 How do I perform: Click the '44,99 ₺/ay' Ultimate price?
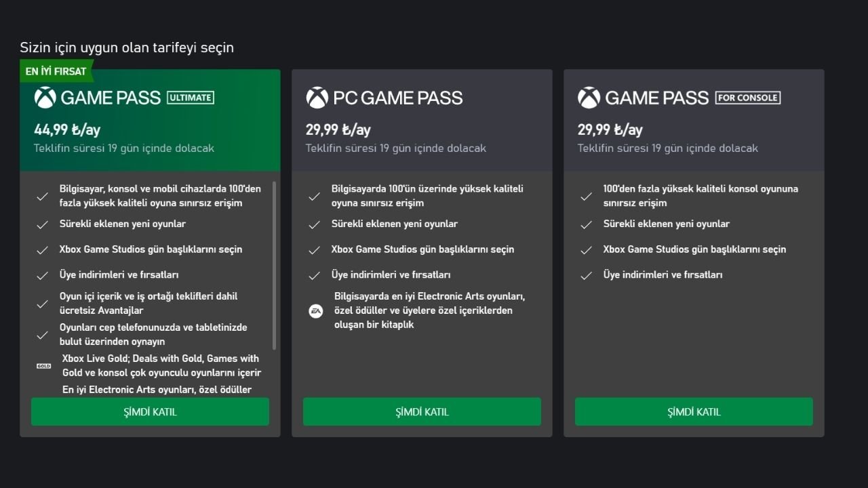pyautogui.click(x=67, y=129)
